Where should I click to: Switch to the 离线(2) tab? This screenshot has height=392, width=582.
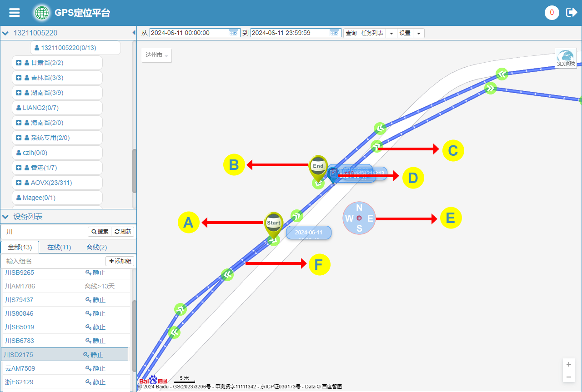pos(96,247)
